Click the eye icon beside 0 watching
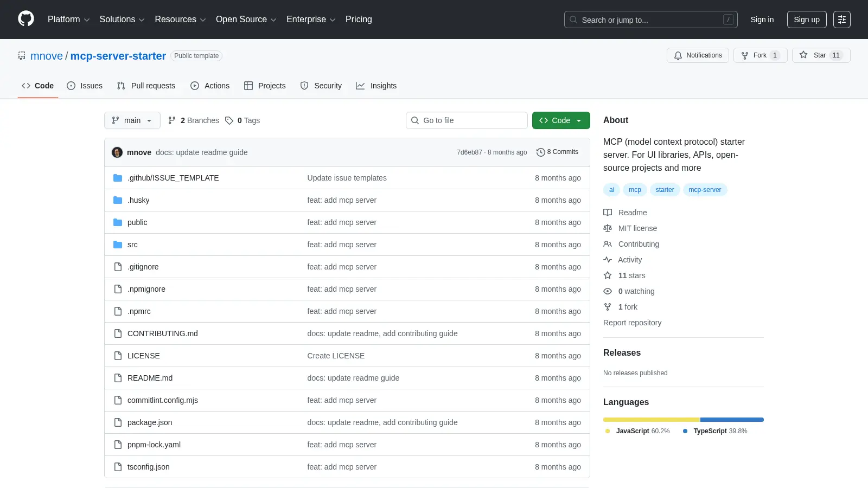Viewport: 868px width, 488px height. pos(608,291)
